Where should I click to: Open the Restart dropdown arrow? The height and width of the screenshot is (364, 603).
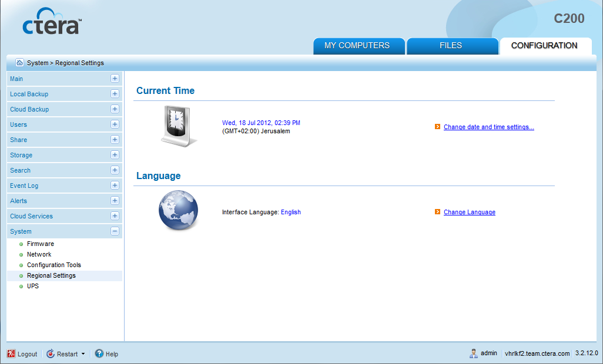[x=83, y=354]
